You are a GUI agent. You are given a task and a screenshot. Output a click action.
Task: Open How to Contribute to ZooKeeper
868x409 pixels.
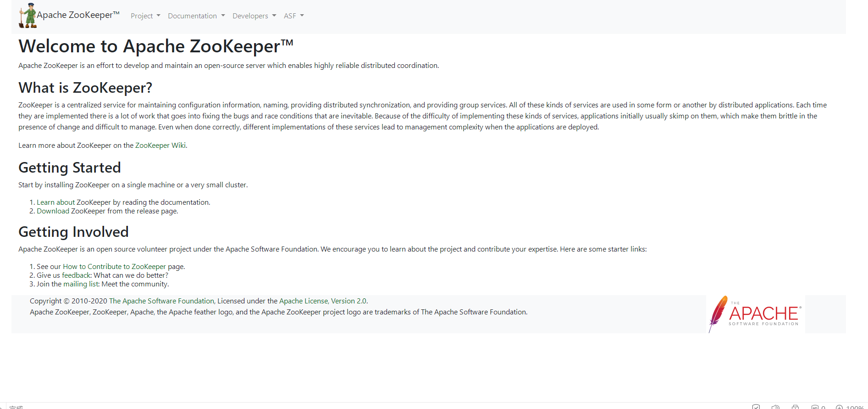[x=114, y=266]
